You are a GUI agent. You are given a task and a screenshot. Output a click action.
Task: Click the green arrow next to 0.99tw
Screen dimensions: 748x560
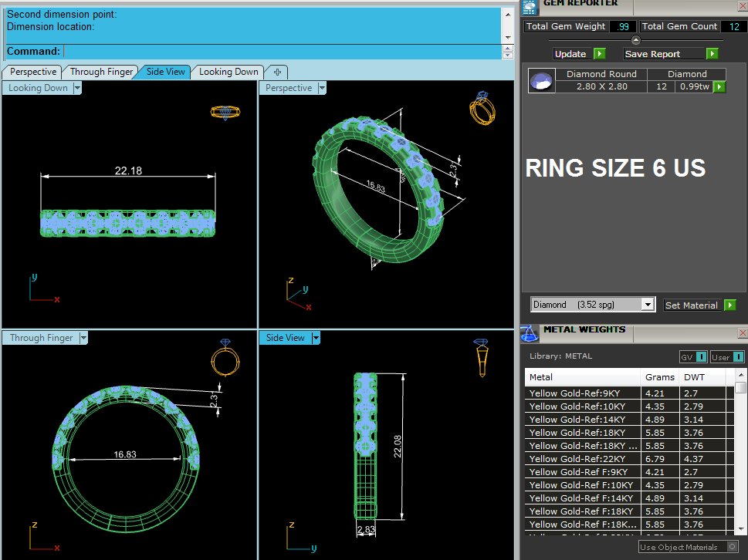click(x=719, y=86)
